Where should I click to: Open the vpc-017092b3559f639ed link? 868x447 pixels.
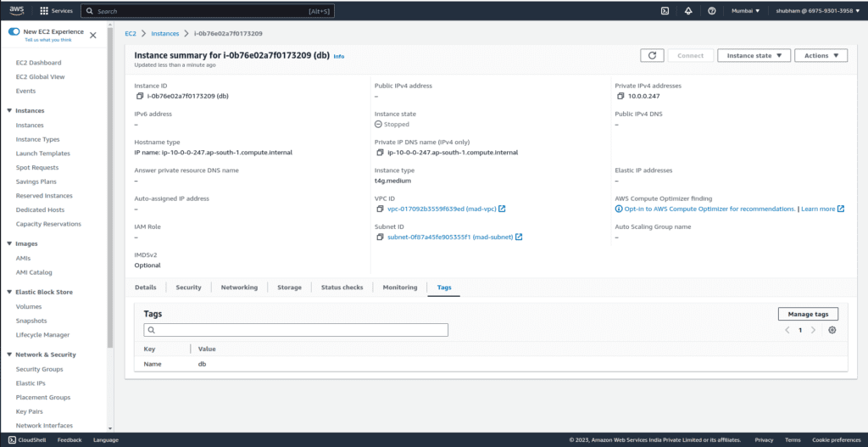442,209
